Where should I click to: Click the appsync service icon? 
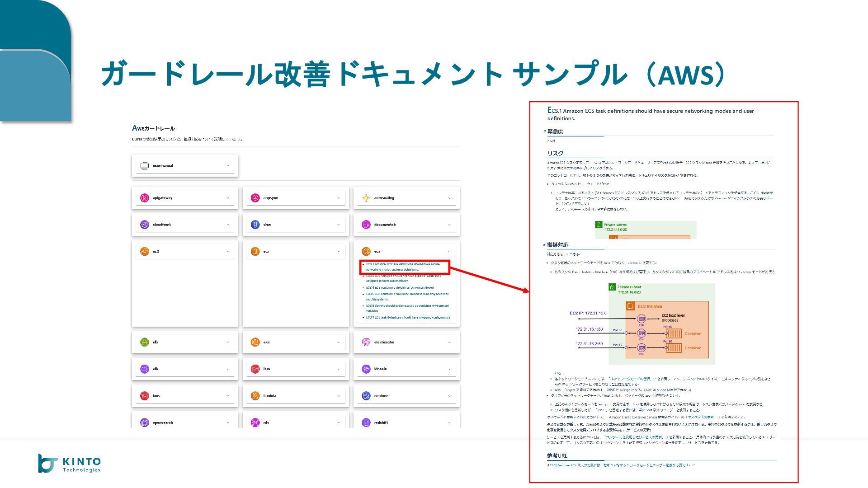255,198
